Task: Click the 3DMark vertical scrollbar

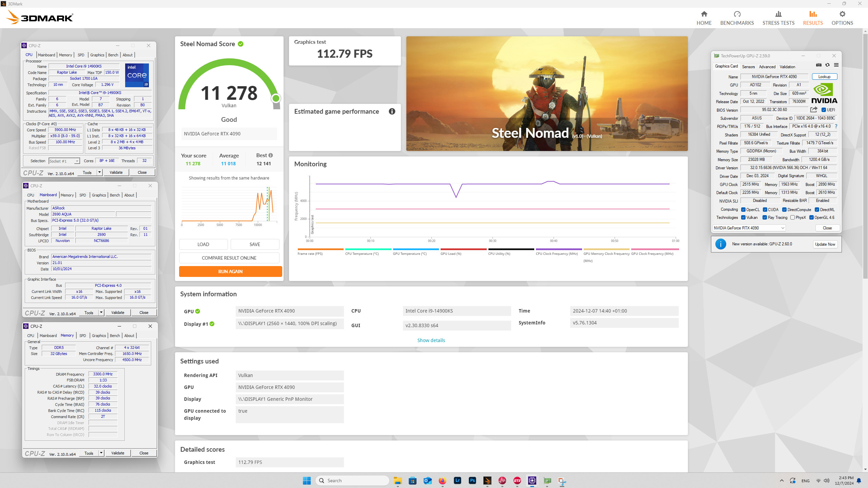Action: (865, 156)
